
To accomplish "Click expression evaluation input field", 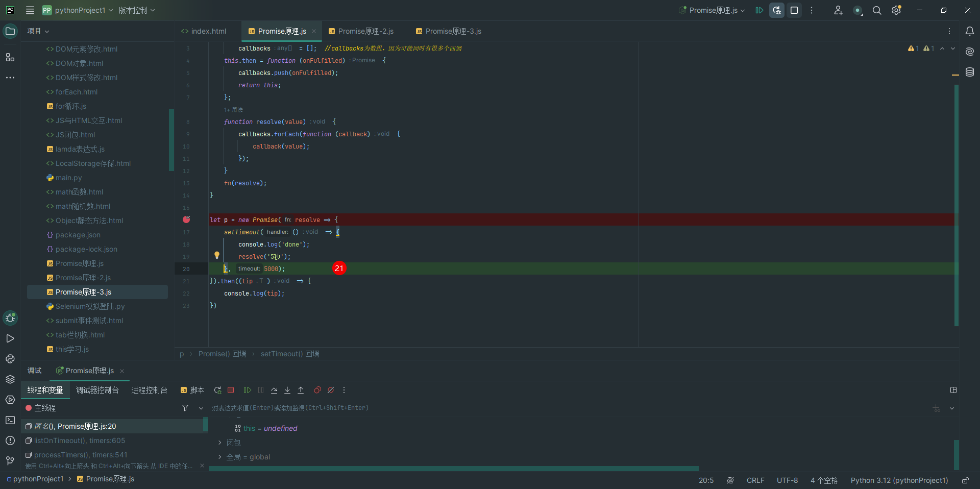I will click(x=569, y=408).
